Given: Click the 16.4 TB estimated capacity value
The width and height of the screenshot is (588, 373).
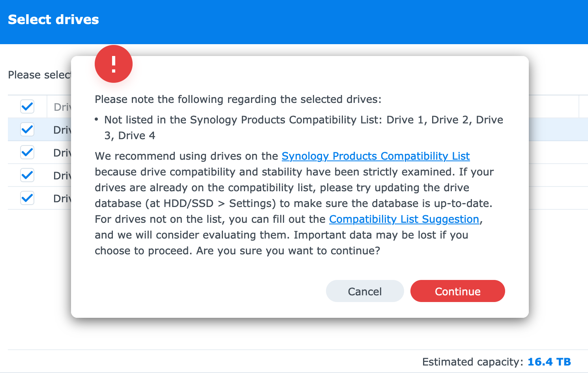Looking at the screenshot, I should click(549, 362).
